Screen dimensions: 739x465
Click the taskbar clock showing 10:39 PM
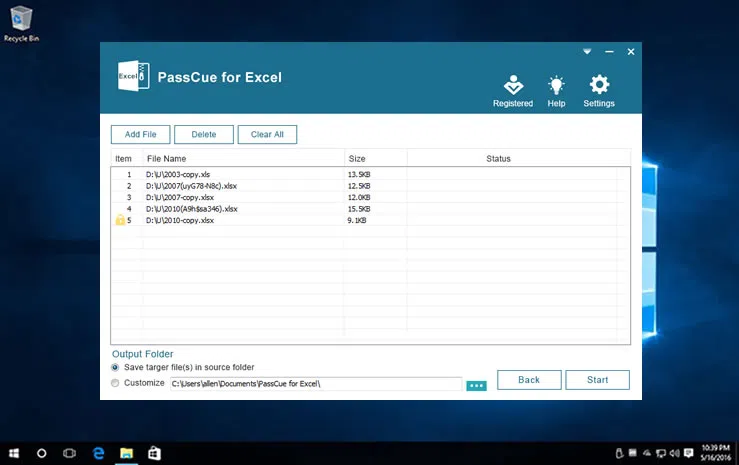(715, 453)
